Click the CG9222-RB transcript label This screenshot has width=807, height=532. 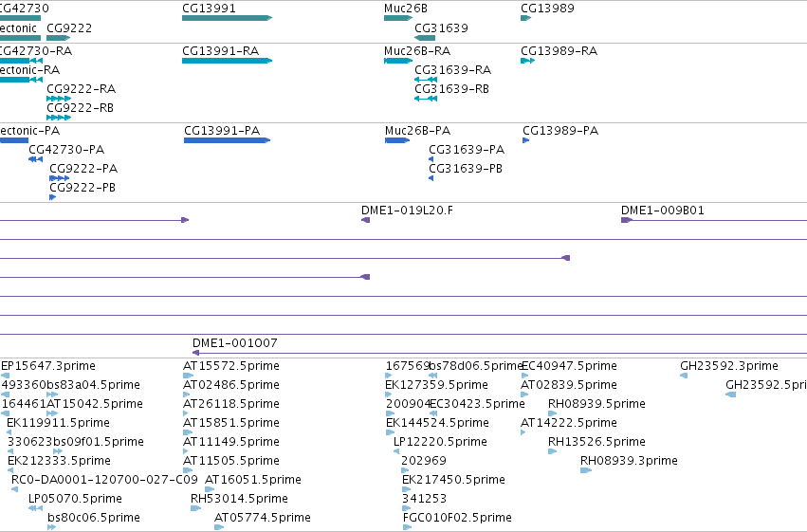81,108
